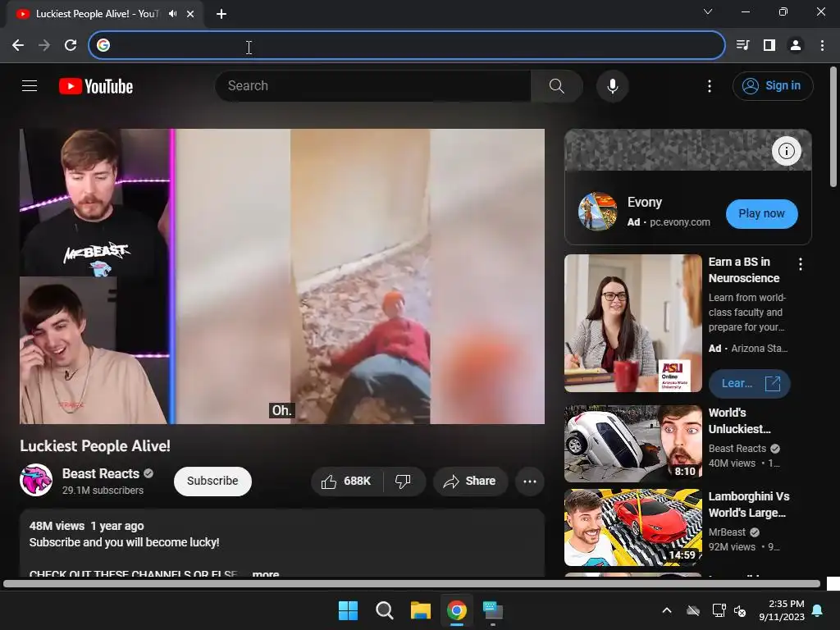This screenshot has height=630, width=840.
Task: Go back in the browser
Action: pos(18,46)
